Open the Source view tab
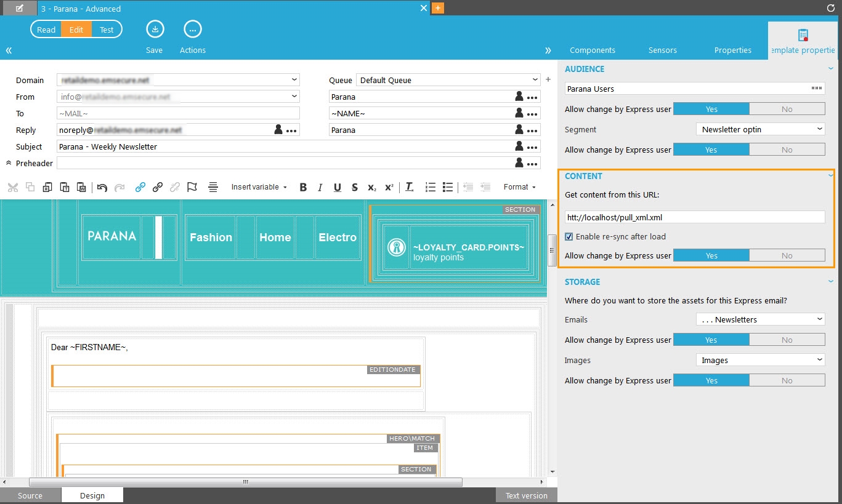Screen dimensions: 842x504 coord(30,495)
